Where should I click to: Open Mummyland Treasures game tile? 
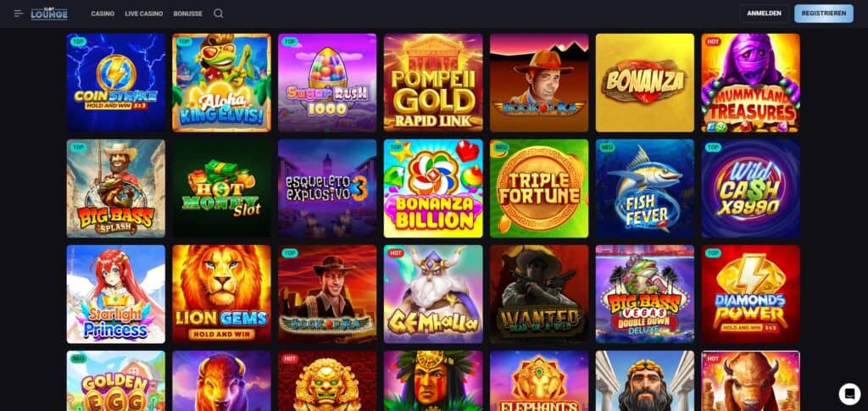pyautogui.click(x=751, y=82)
